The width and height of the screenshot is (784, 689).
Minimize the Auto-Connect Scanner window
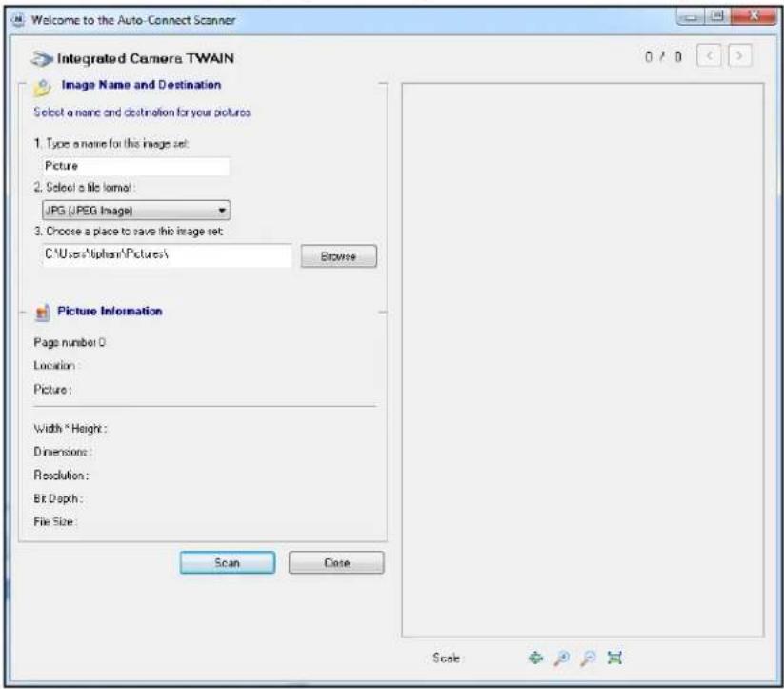coord(691,17)
